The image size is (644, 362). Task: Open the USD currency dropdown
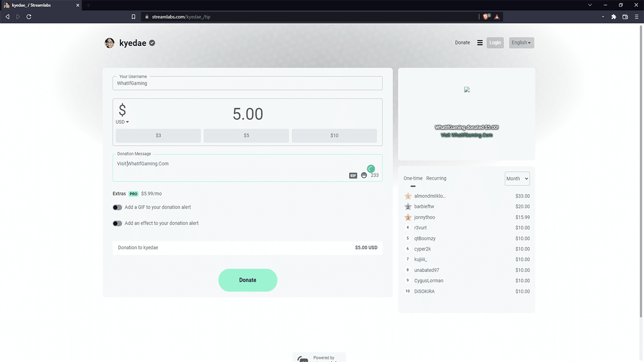[122, 122]
